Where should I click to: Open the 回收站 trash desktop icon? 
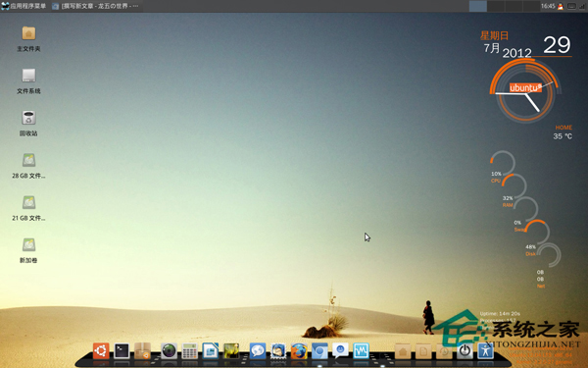[28, 123]
